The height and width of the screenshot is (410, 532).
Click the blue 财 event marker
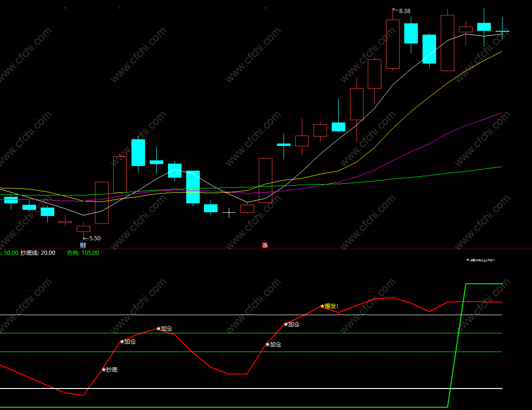(x=83, y=245)
